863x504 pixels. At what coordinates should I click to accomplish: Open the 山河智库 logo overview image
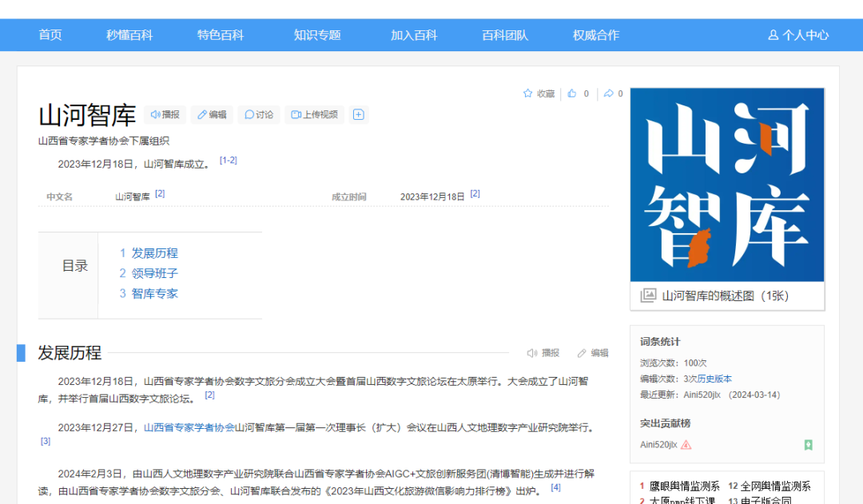click(x=727, y=185)
